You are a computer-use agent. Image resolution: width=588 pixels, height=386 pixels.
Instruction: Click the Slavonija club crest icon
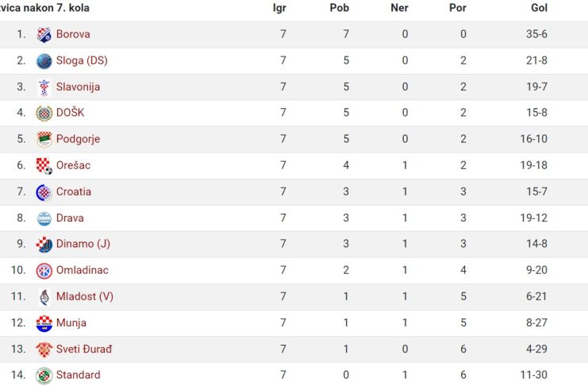(44, 87)
